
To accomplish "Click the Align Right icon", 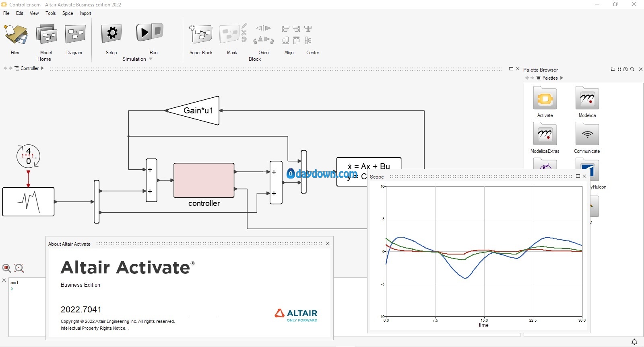I will click(297, 29).
